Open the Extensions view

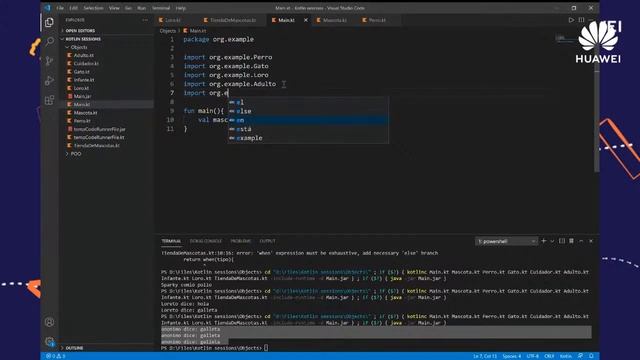tap(49, 100)
